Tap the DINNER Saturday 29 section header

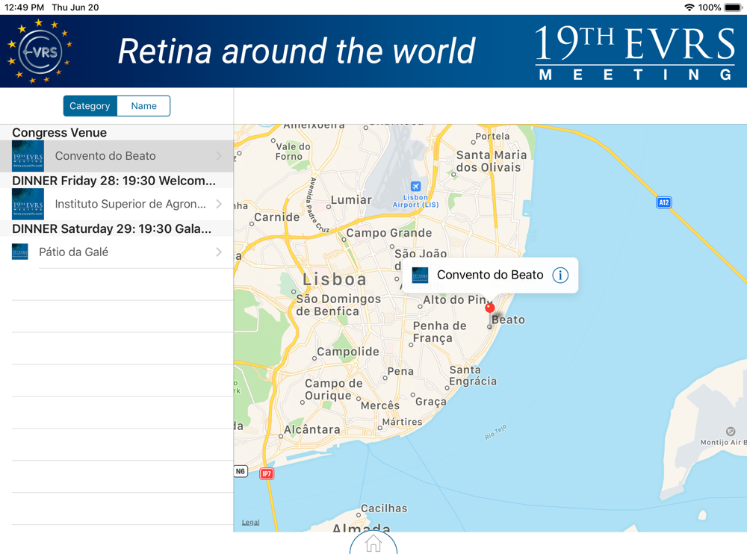click(x=112, y=228)
